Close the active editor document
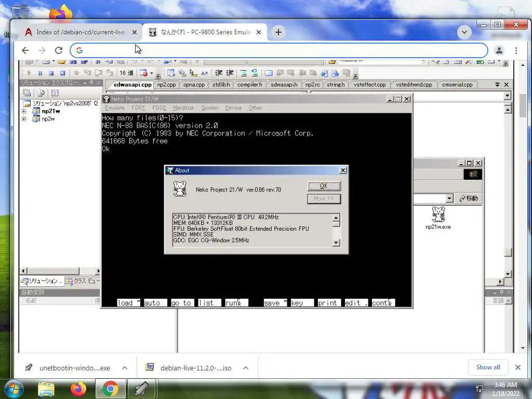 click(506, 85)
